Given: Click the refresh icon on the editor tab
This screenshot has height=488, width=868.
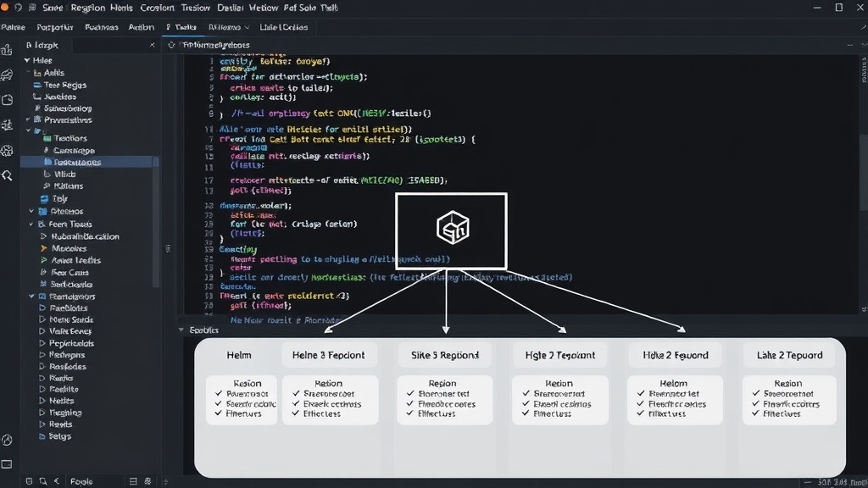Looking at the screenshot, I should [x=171, y=45].
